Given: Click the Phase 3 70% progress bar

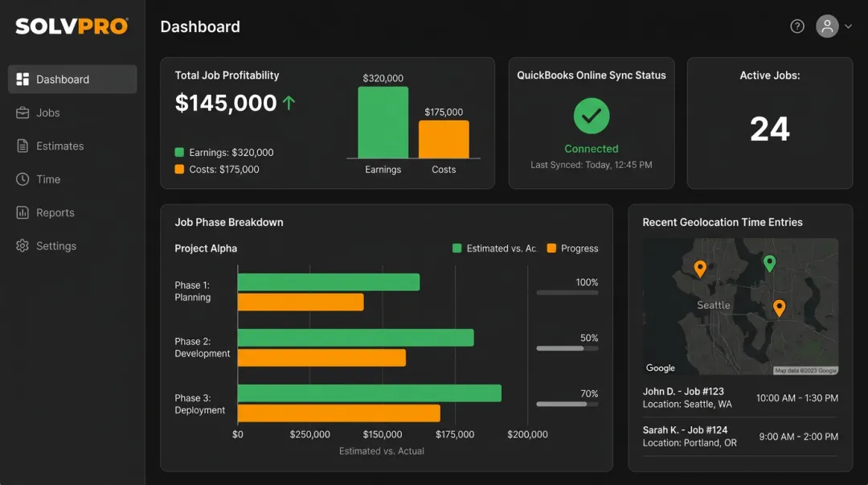Looking at the screenshot, I should (x=567, y=404).
